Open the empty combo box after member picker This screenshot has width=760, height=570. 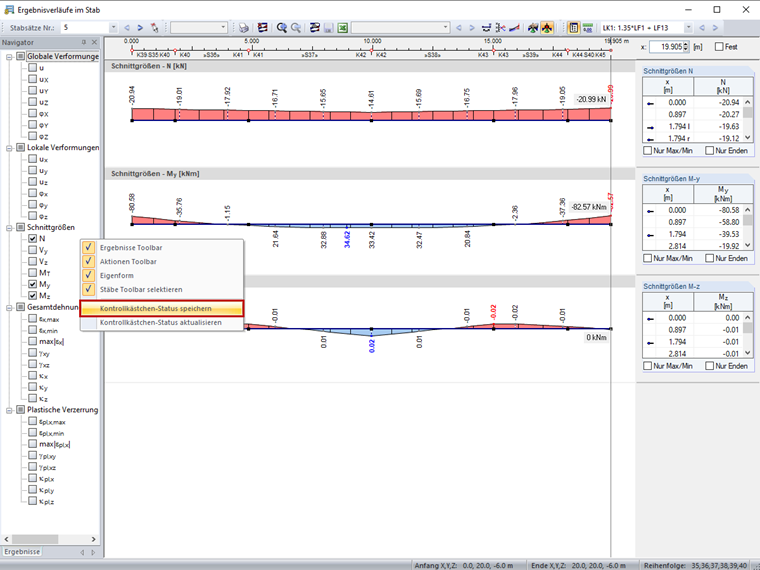[x=223, y=28]
